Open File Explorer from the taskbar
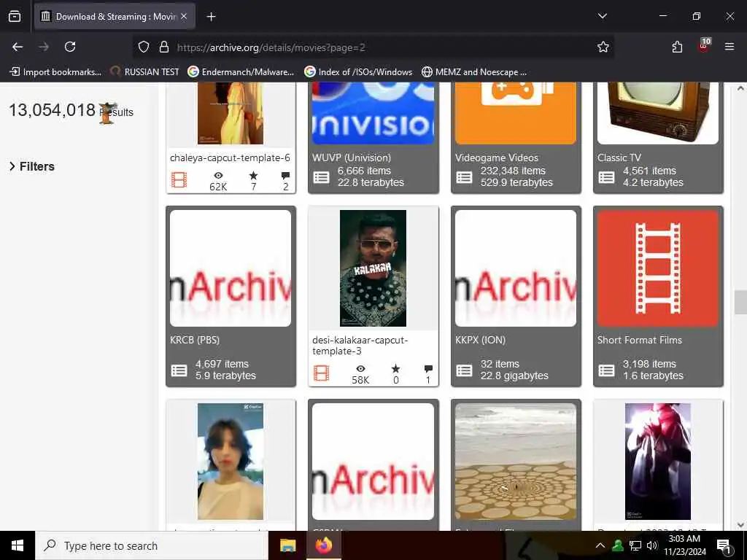The height and width of the screenshot is (560, 747). pyautogui.click(x=287, y=545)
